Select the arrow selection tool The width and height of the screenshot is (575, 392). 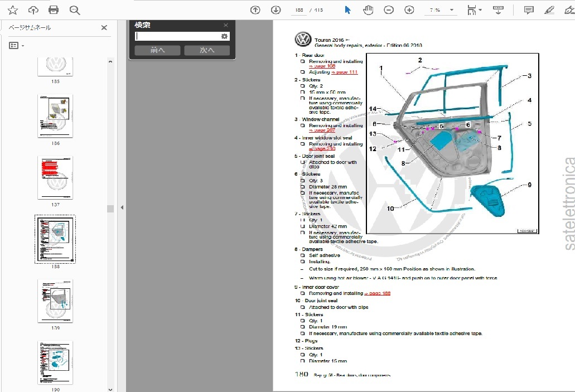coord(347,10)
